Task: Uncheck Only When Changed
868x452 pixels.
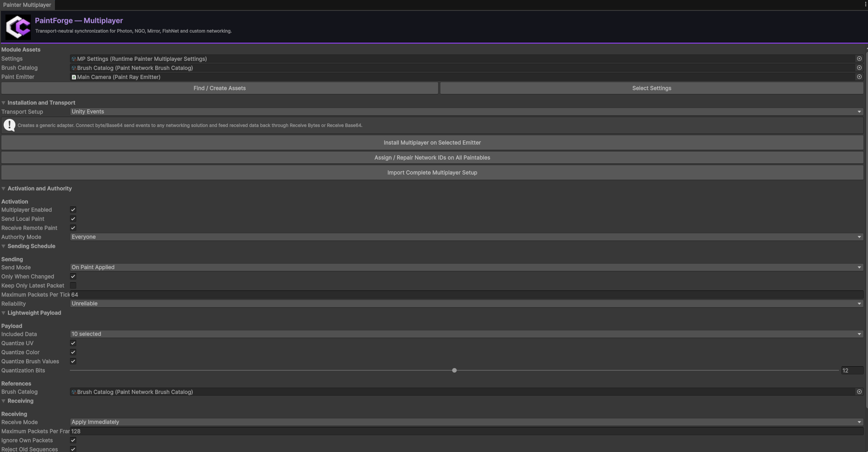Action: coord(73,276)
